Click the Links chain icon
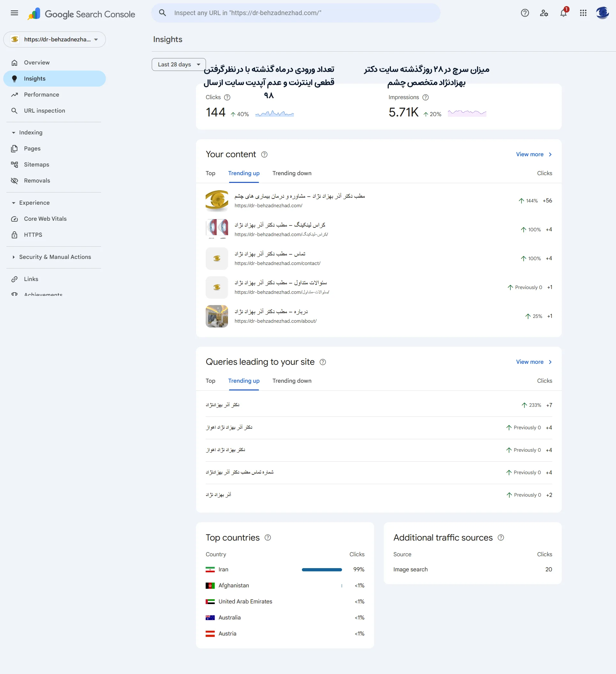Viewport: 616px width, 674px height. coord(14,279)
